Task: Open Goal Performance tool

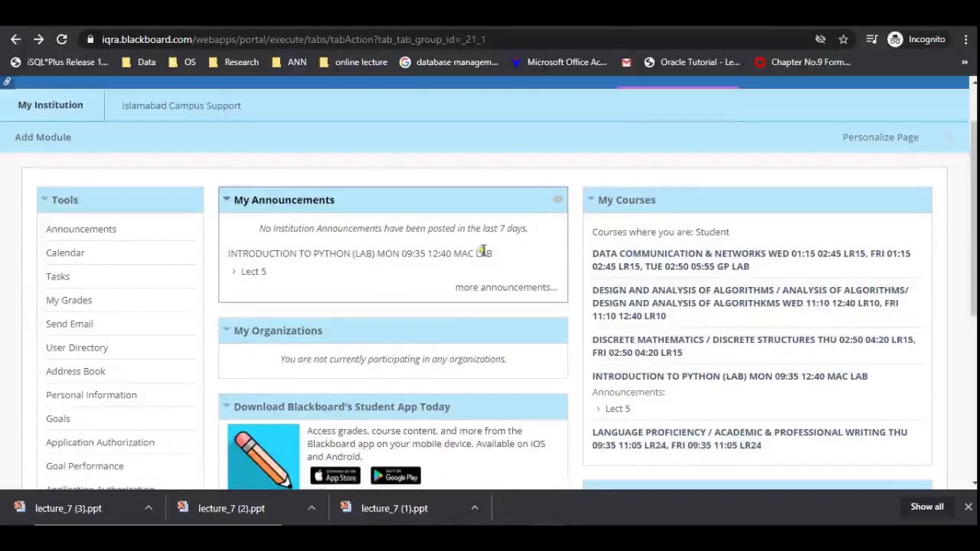Action: click(x=85, y=466)
